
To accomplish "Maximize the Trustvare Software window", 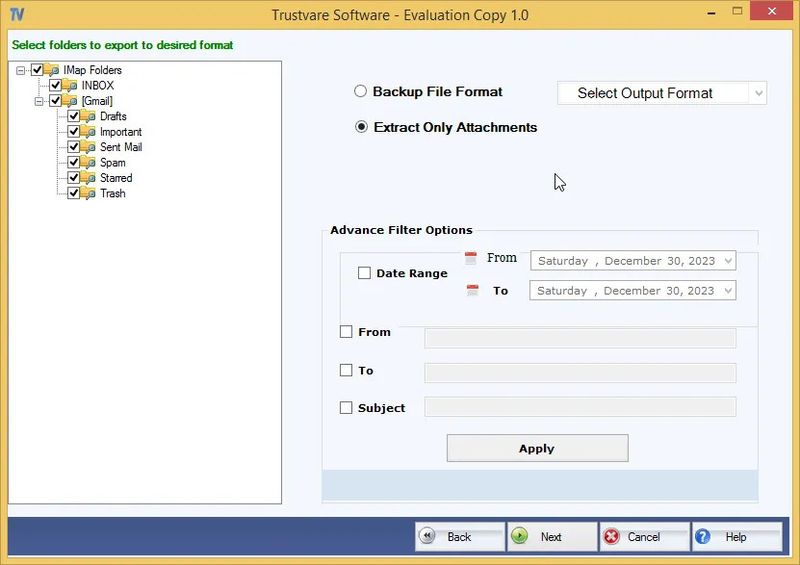I will [737, 11].
